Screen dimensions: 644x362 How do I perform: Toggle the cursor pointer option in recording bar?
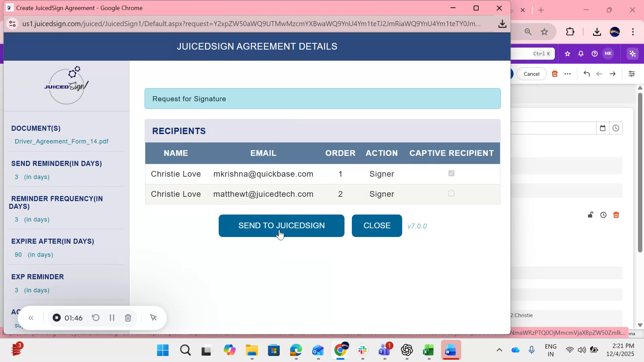point(154,317)
